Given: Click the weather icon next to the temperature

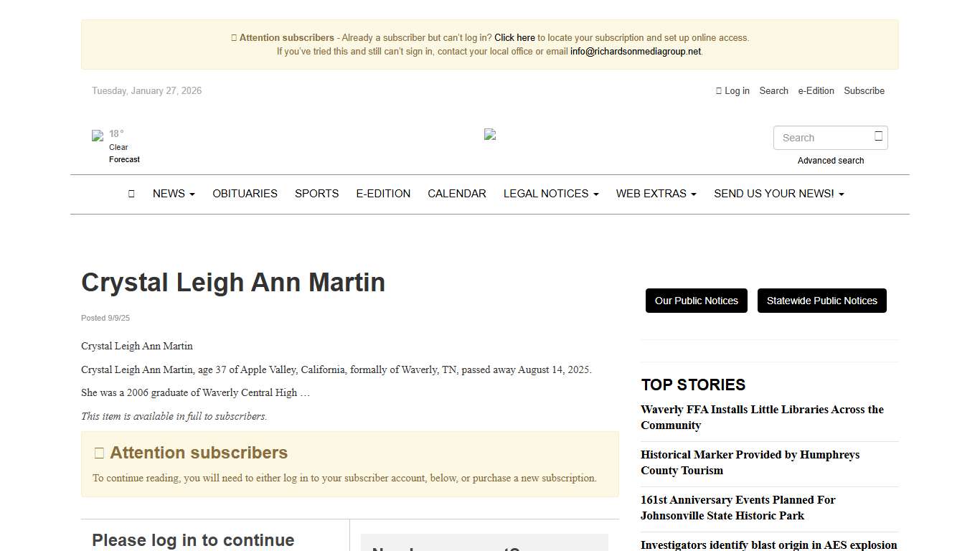Looking at the screenshot, I should pyautogui.click(x=98, y=136).
